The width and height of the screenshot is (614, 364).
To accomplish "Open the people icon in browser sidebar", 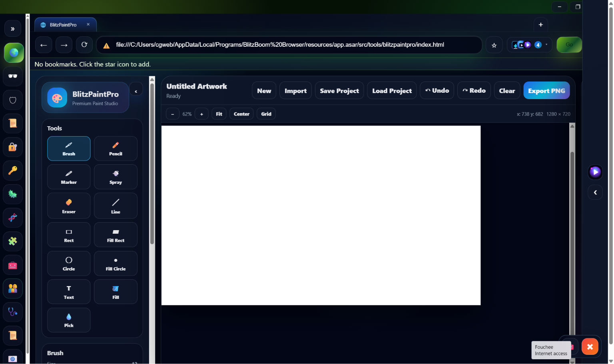I will tap(13, 288).
